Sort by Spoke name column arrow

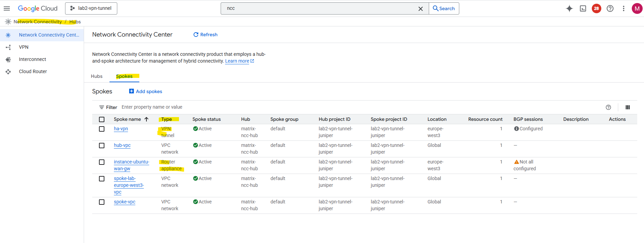tap(146, 119)
